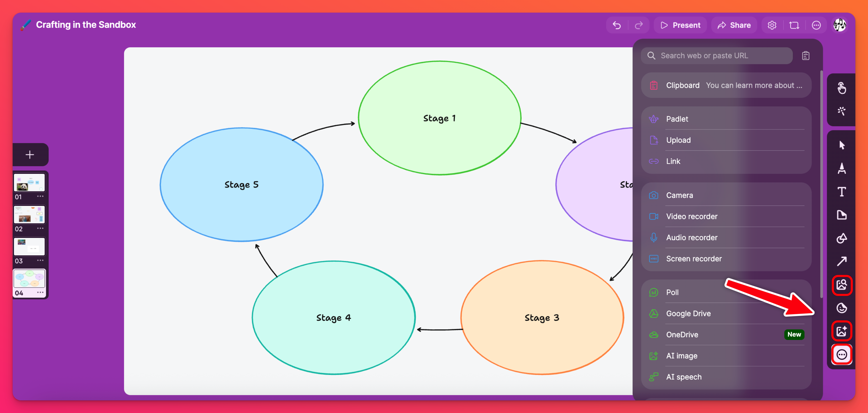Select Screen recorder option
868x413 pixels.
[694, 258]
